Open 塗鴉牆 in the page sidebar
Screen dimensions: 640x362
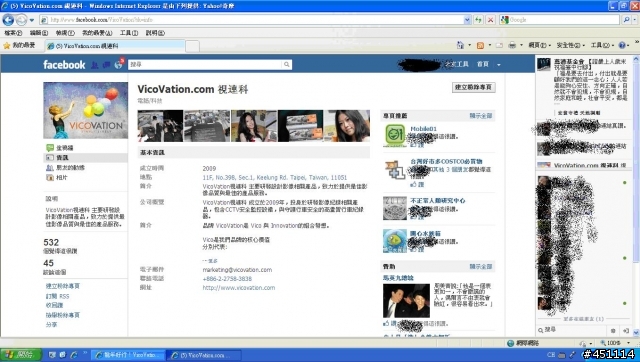coord(64,148)
